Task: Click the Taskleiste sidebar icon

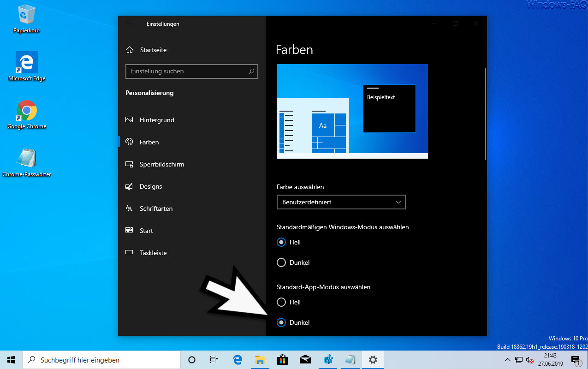Action: pyautogui.click(x=129, y=253)
